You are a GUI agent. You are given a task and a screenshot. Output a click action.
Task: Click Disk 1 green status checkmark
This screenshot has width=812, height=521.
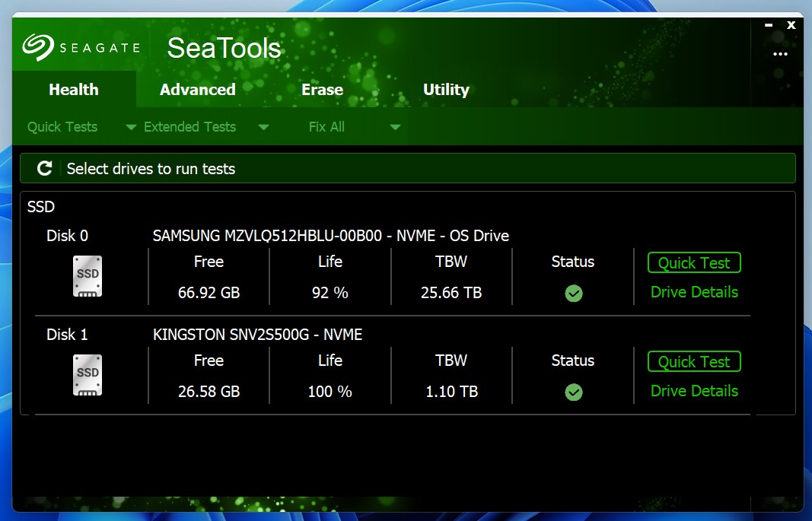click(574, 392)
